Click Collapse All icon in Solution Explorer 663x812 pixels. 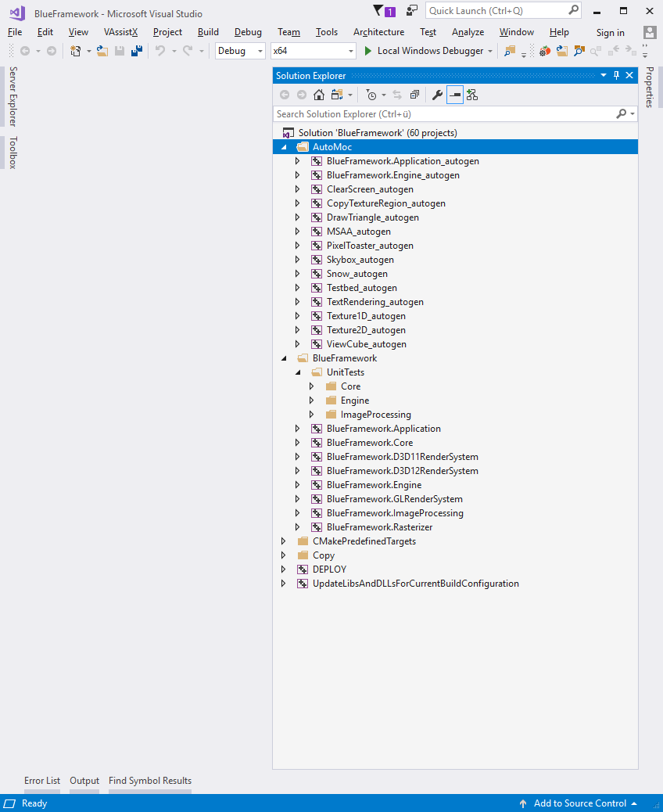point(414,95)
